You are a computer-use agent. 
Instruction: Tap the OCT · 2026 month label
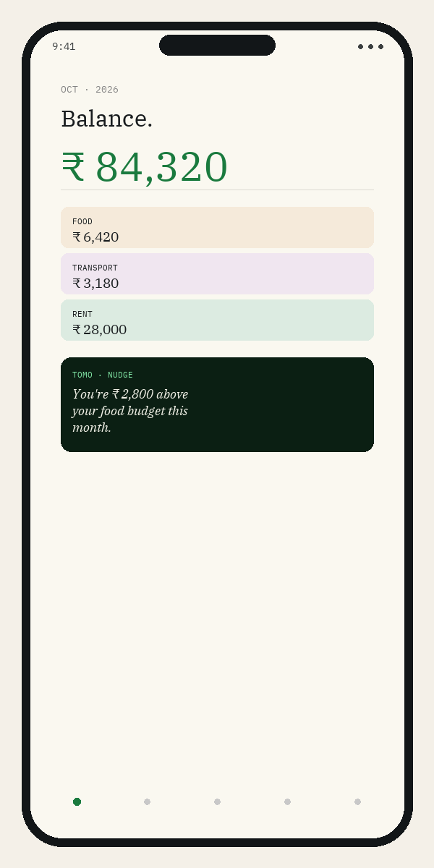pos(90,90)
